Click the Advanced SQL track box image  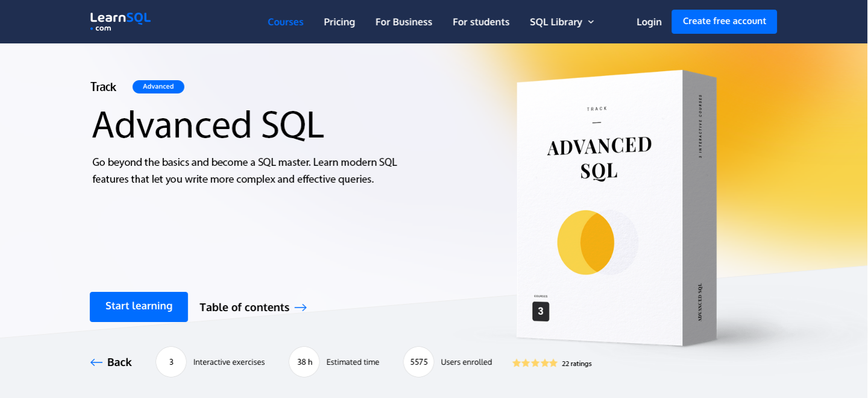617,208
